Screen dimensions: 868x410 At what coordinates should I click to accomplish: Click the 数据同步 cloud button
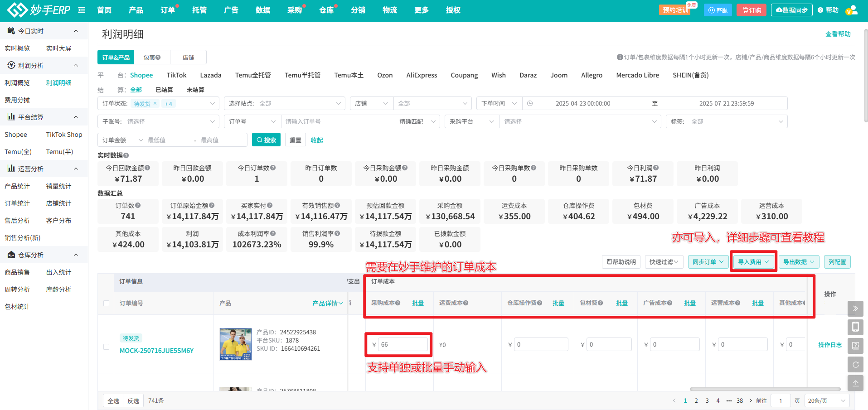(791, 10)
